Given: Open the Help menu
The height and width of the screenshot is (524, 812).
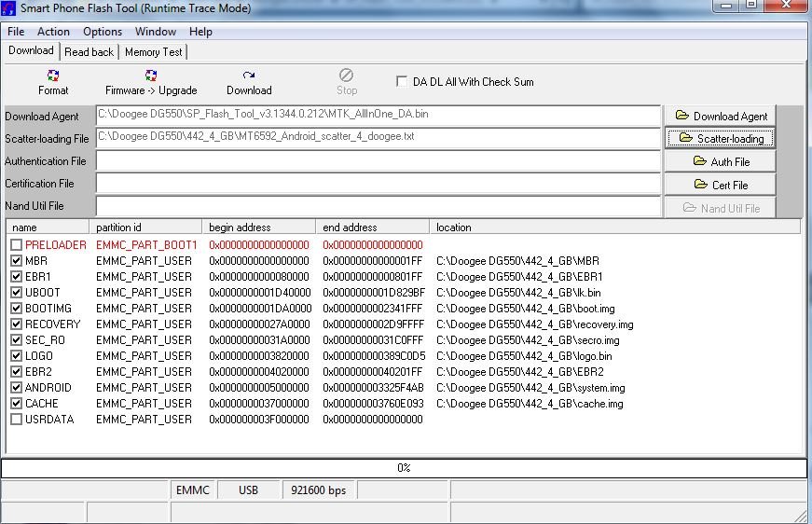Looking at the screenshot, I should (200, 32).
